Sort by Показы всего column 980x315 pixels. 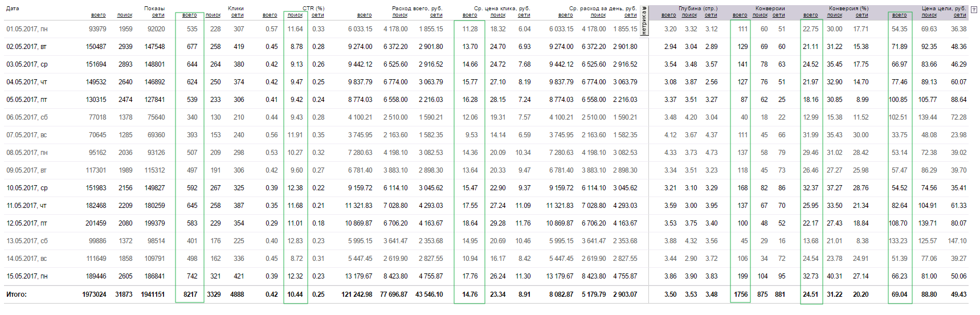coord(99,15)
